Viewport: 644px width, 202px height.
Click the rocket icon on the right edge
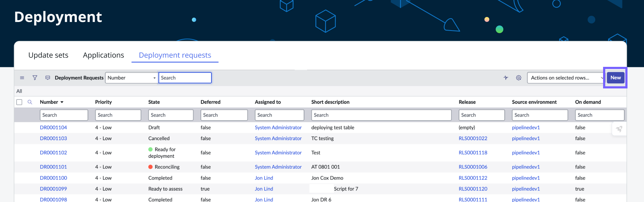click(619, 129)
